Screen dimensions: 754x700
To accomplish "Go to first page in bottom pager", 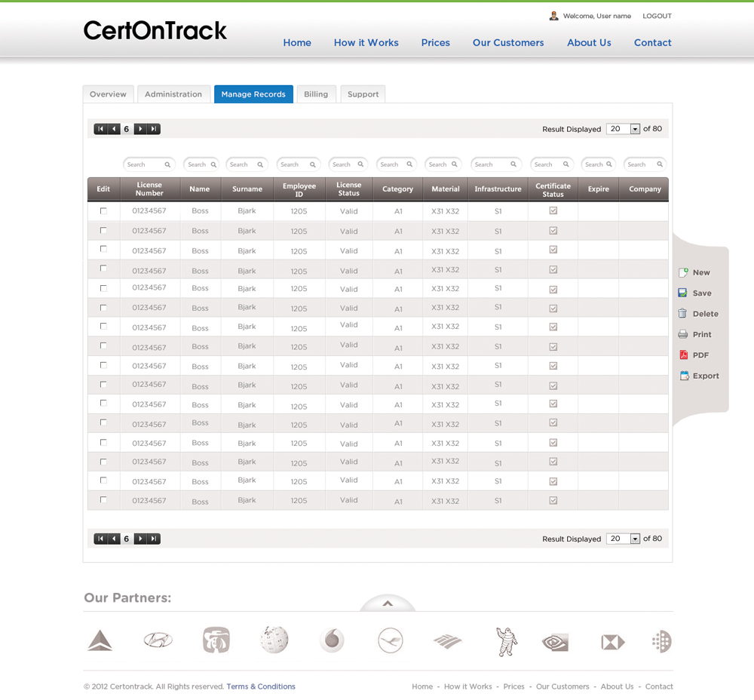I will (100, 539).
